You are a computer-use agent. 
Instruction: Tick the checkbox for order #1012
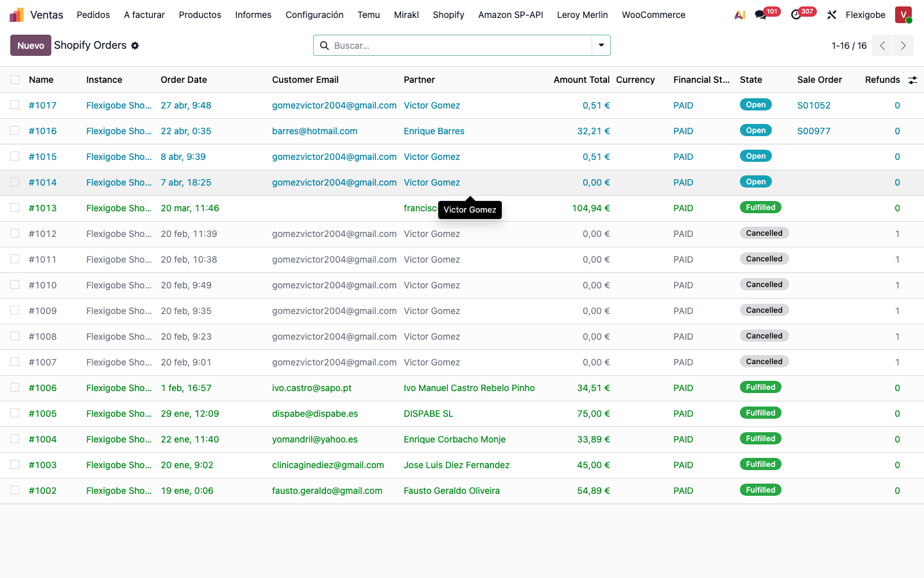pos(15,233)
